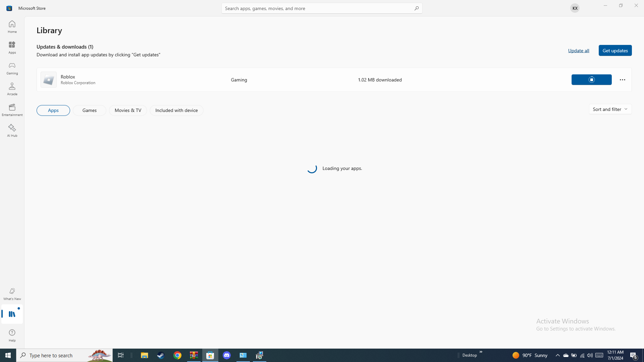The height and width of the screenshot is (362, 644).
Task: Click the Get updates button
Action: (x=615, y=50)
